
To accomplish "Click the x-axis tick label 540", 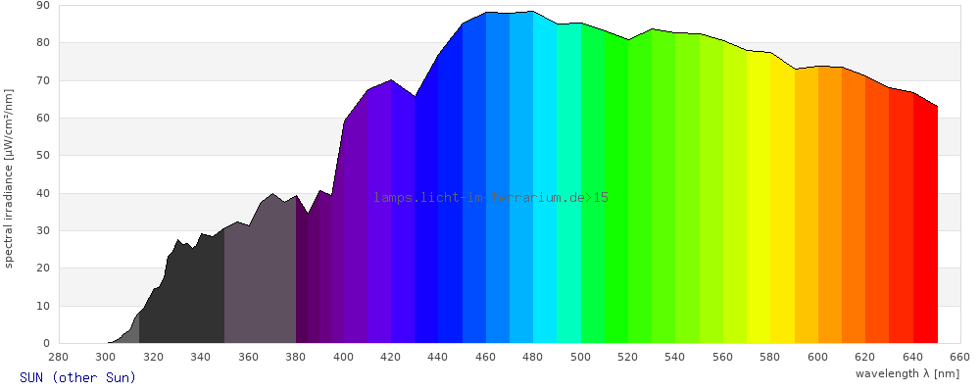I will [x=675, y=357].
